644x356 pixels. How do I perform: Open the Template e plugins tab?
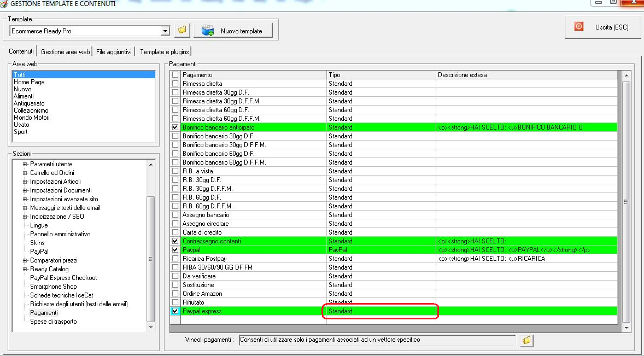(x=165, y=52)
